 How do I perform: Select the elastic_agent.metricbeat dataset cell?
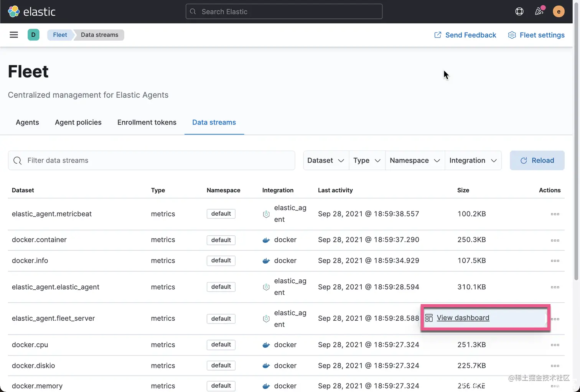pyautogui.click(x=52, y=214)
